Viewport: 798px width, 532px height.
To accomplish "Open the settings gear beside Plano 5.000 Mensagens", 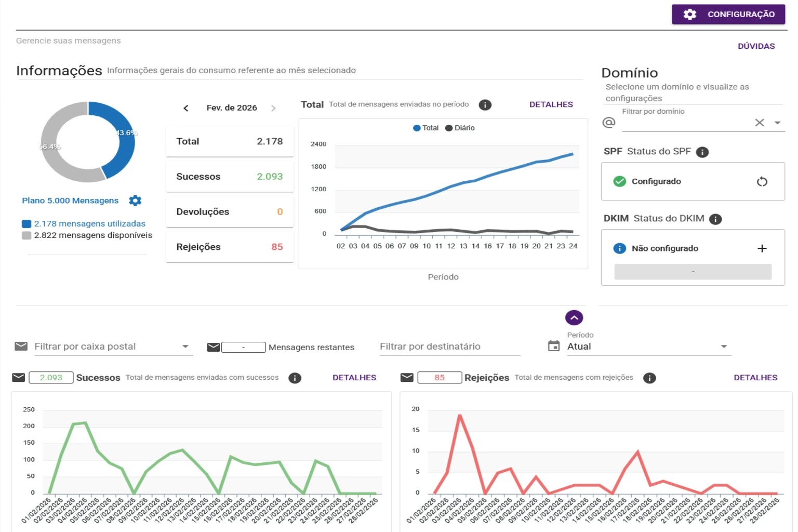I will (x=135, y=200).
